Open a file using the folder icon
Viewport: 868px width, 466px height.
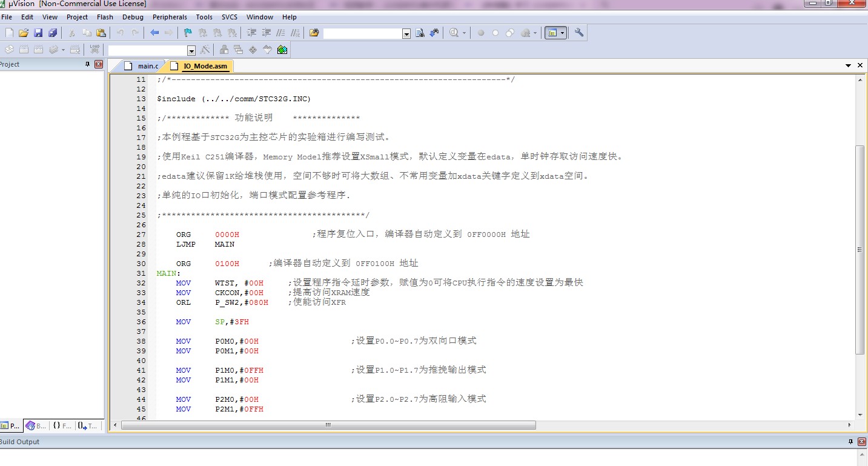coord(24,33)
